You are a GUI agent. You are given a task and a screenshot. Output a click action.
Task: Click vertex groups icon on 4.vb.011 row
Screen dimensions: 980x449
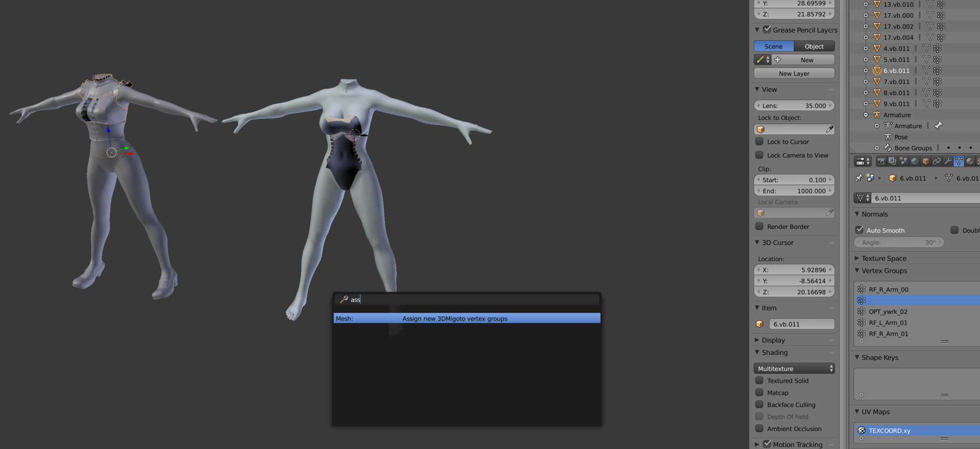(x=938, y=48)
